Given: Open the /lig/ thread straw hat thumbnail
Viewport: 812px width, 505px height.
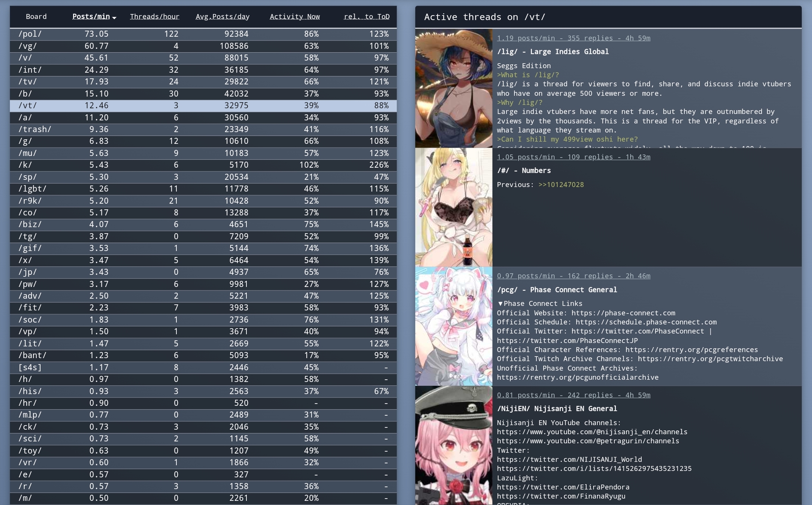Looking at the screenshot, I should 454,88.
